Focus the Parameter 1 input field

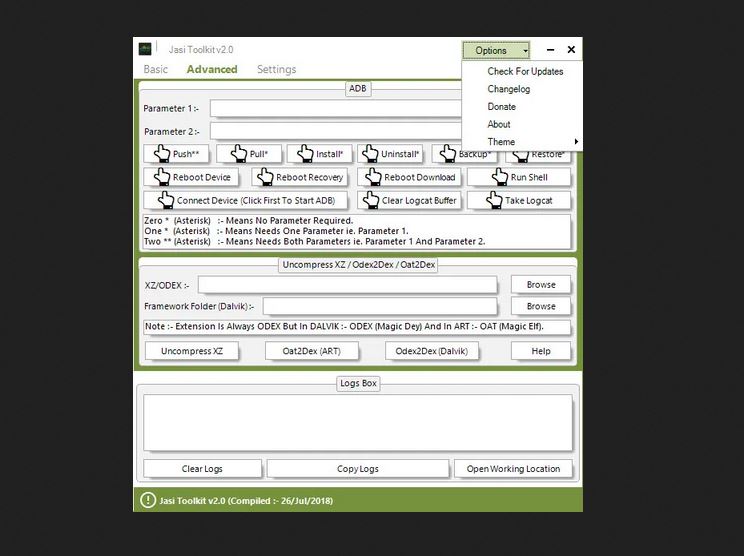[336, 109]
